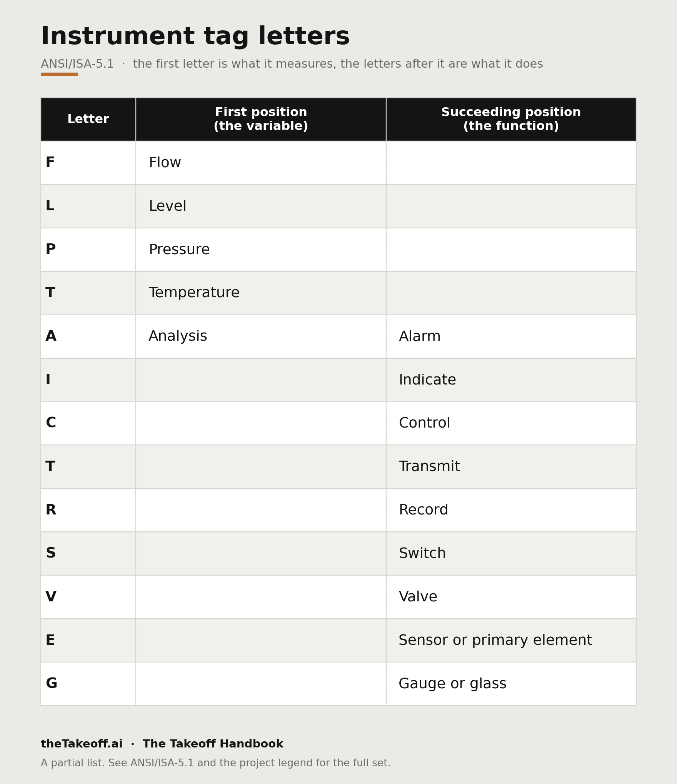Click the 'Instrument tag letters' title
677x784 pixels.
[x=195, y=37]
